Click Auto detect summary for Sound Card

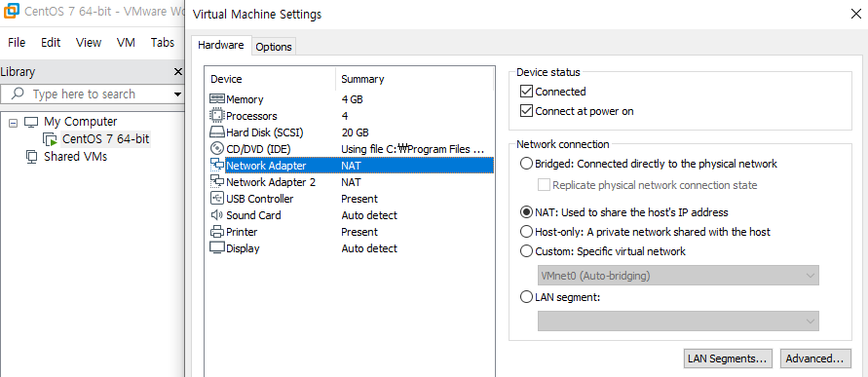pyautogui.click(x=369, y=215)
